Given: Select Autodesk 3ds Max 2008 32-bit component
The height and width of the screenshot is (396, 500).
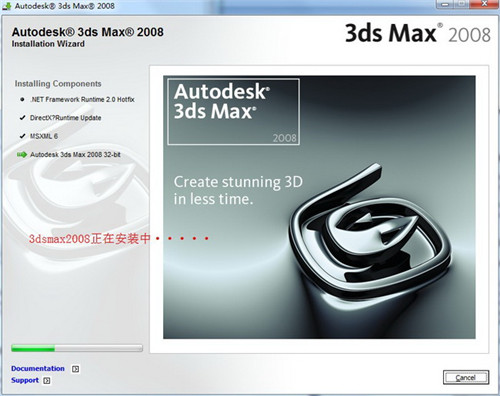Looking at the screenshot, I should tap(75, 155).
